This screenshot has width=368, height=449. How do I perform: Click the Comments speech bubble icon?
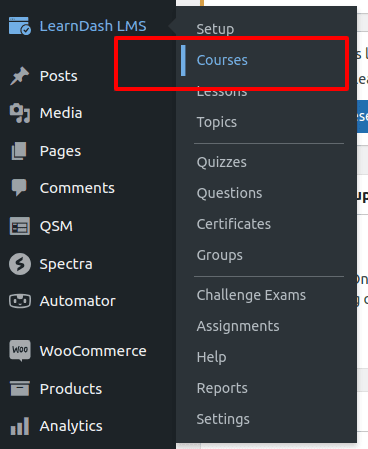tap(19, 188)
